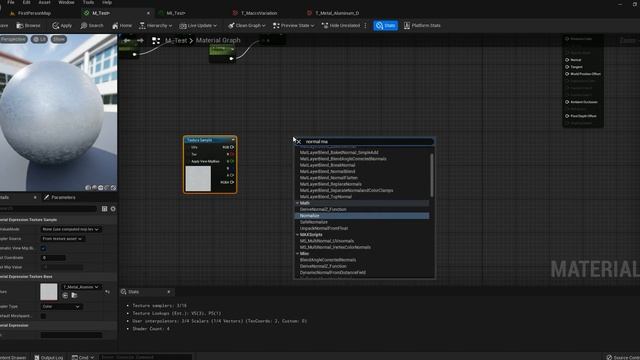This screenshot has height=360, width=640.
Task: Open the MipValueMode dropdown
Action: [x=71, y=229]
